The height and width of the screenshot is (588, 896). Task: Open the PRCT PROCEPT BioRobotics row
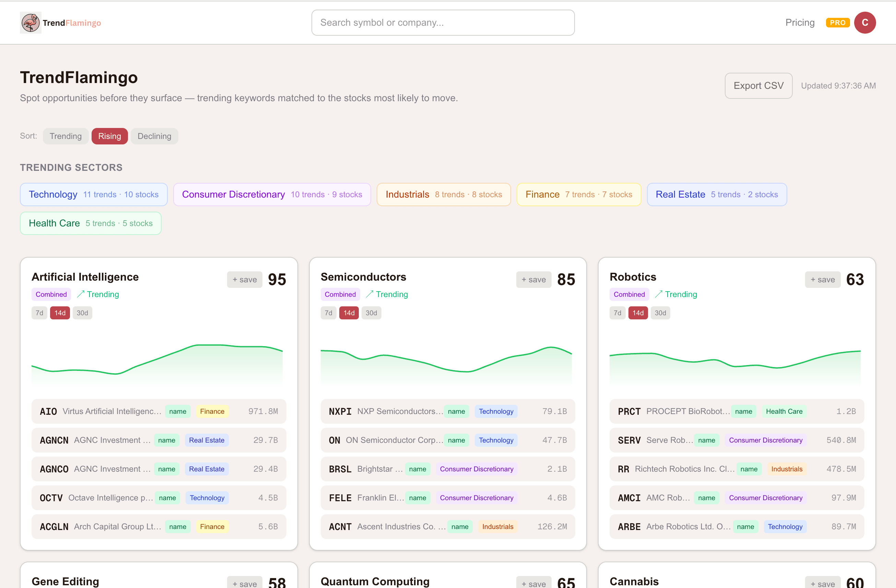click(737, 411)
